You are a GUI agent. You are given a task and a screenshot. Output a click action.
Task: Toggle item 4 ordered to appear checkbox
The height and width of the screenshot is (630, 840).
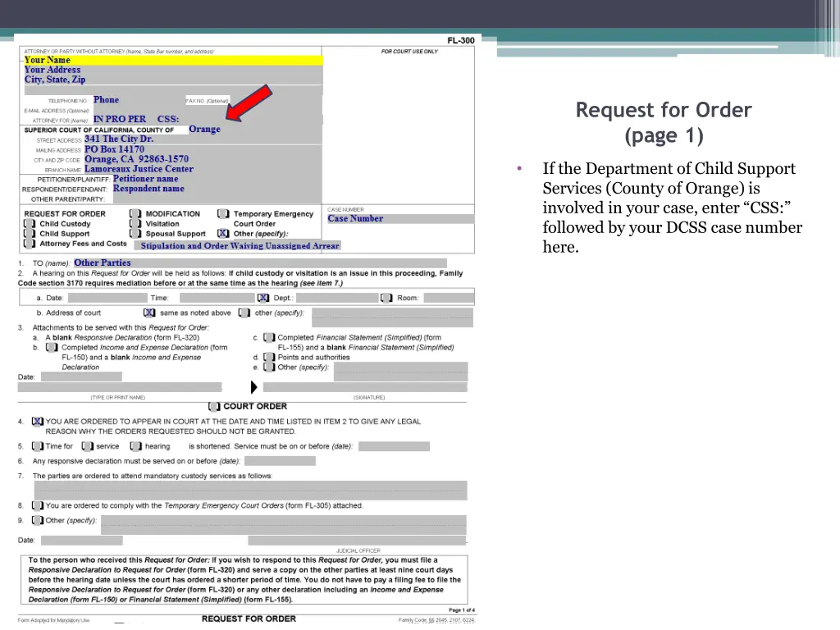(38, 422)
